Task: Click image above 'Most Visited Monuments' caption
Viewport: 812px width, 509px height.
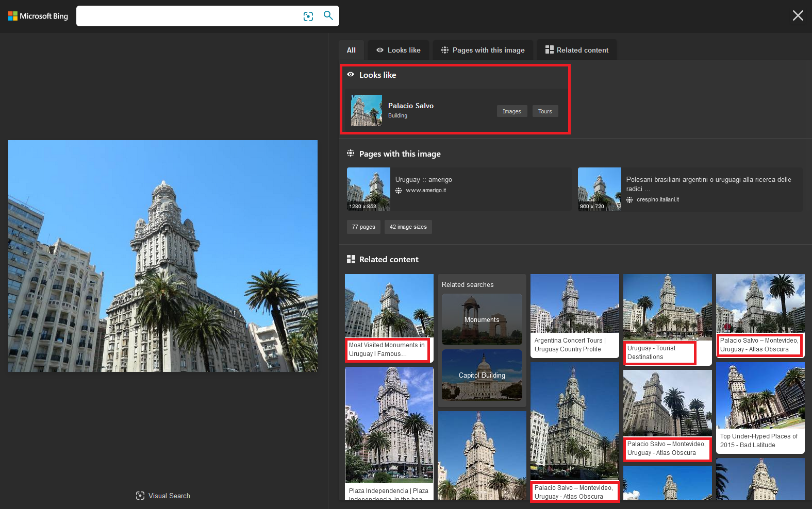Action: click(x=389, y=306)
